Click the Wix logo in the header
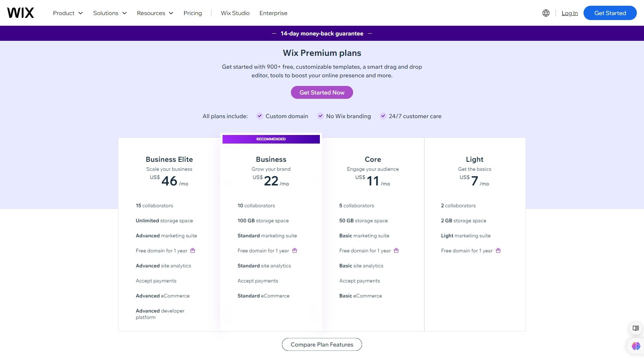Image resolution: width=644 pixels, height=358 pixels. coord(21,13)
